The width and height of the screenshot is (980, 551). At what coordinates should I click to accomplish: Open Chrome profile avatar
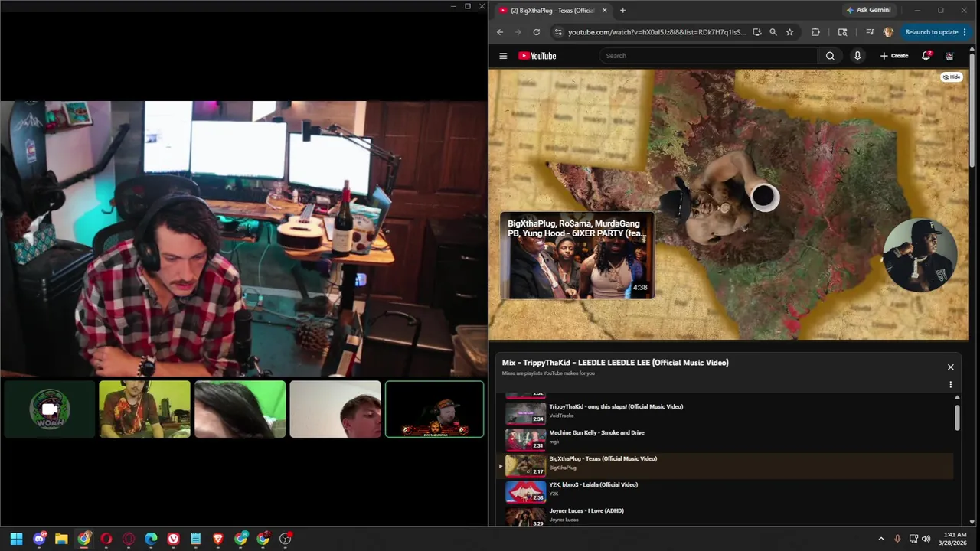coord(888,32)
